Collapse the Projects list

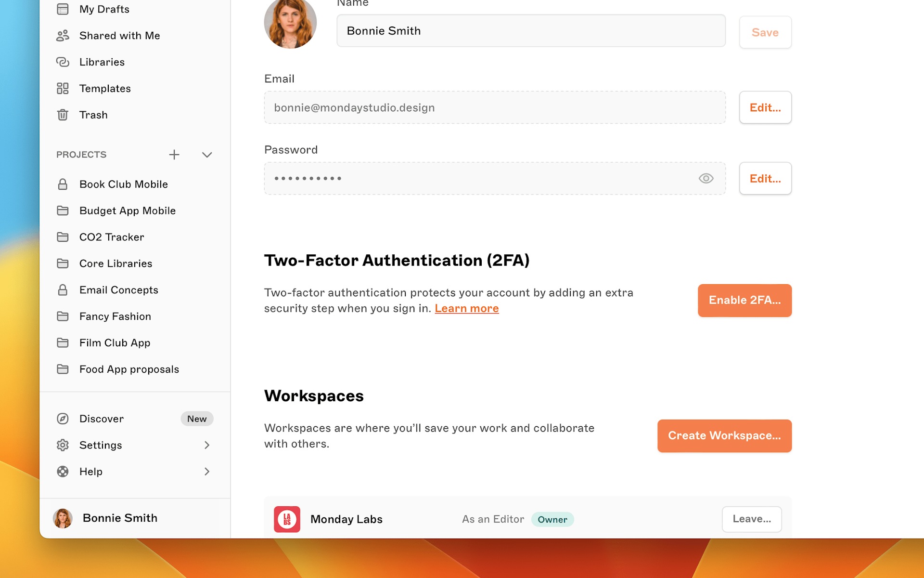(x=206, y=155)
